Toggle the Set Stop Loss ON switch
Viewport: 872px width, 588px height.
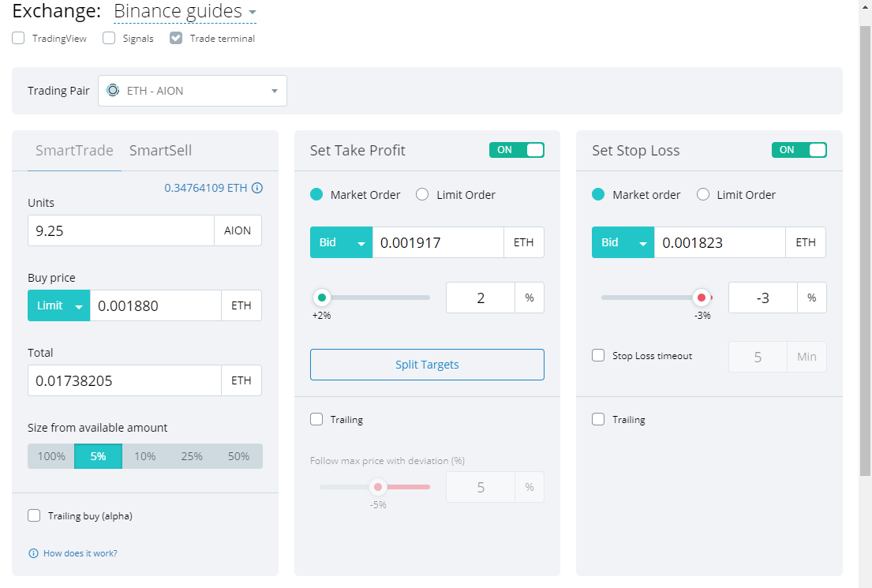coord(799,150)
